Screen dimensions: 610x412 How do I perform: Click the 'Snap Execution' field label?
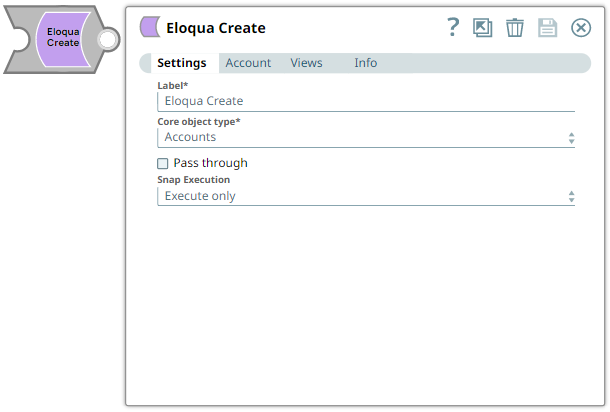click(193, 179)
